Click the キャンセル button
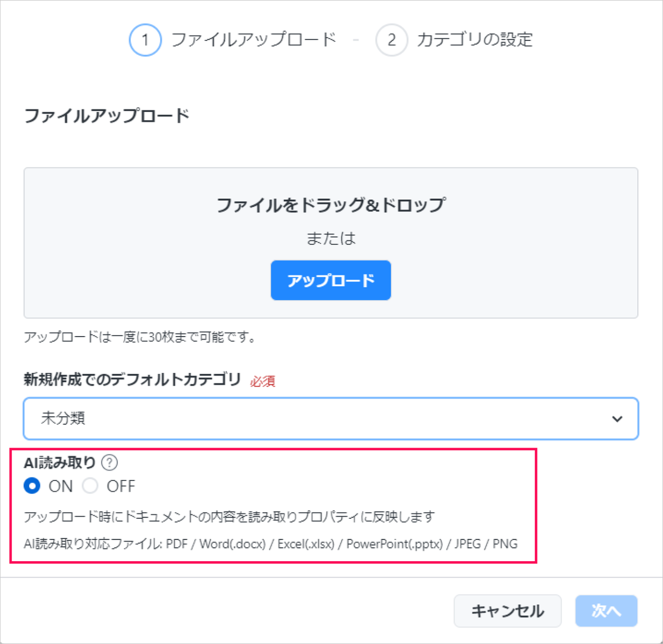 507,611
